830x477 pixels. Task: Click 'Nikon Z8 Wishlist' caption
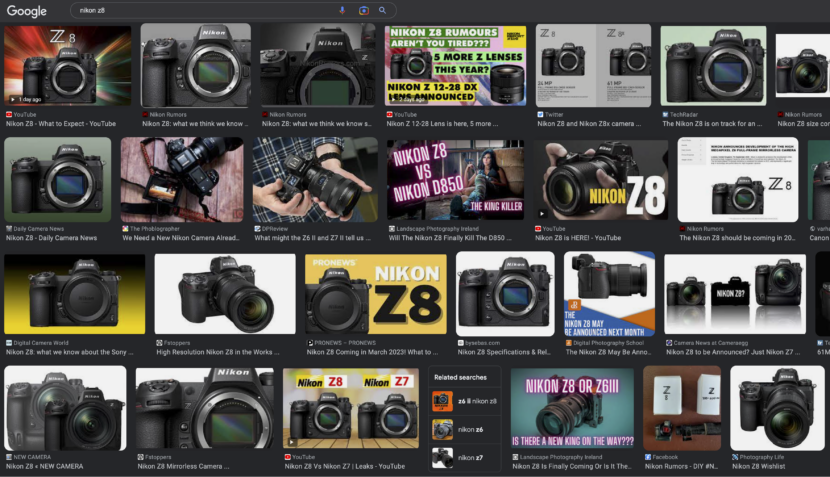click(759, 466)
